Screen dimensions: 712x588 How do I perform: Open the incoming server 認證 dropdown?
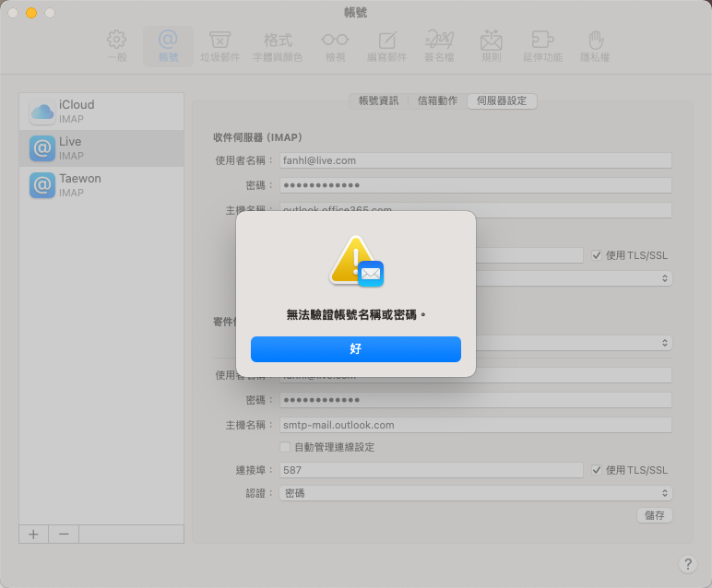[x=574, y=278]
